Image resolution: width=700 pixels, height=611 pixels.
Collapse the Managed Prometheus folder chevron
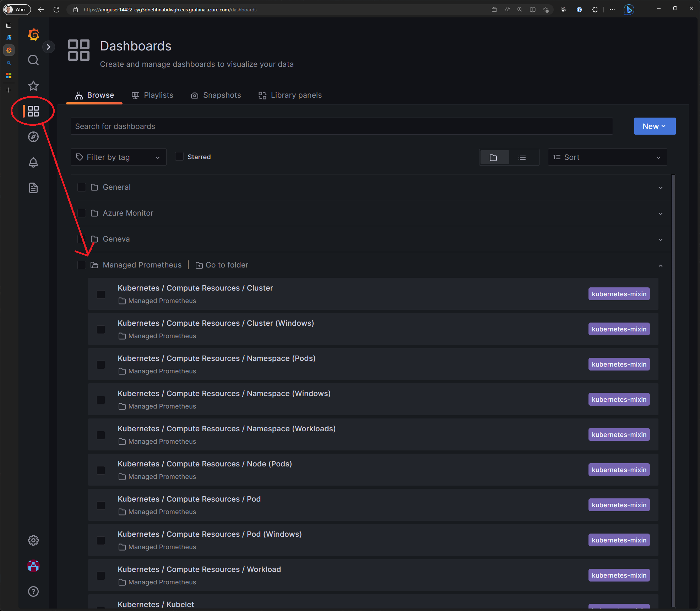point(661,265)
